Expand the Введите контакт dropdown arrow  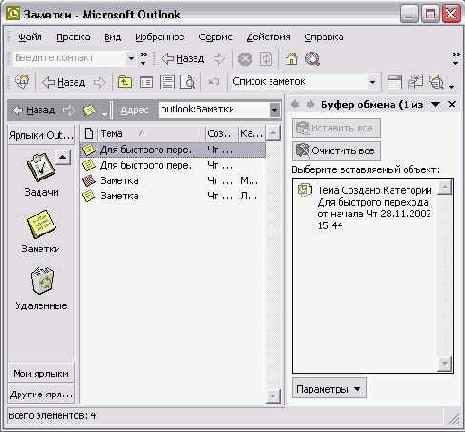pyautogui.click(x=131, y=59)
